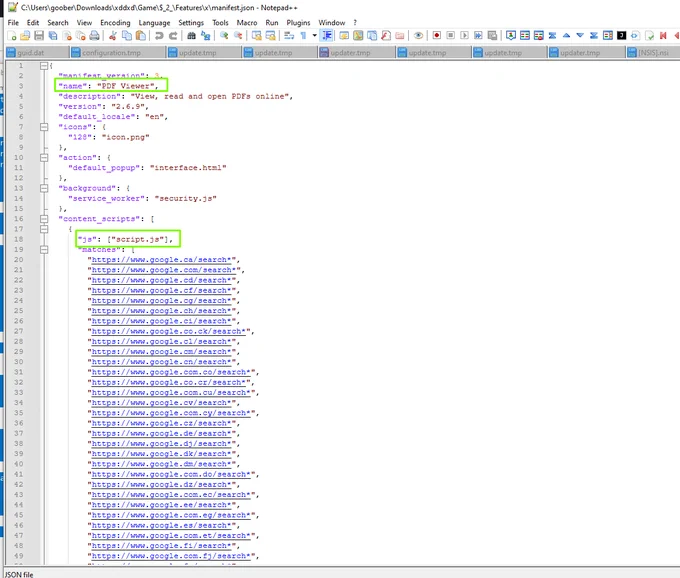The image size is (680, 578).
Task: Create a new document with the New icon
Action: [x=12, y=36]
